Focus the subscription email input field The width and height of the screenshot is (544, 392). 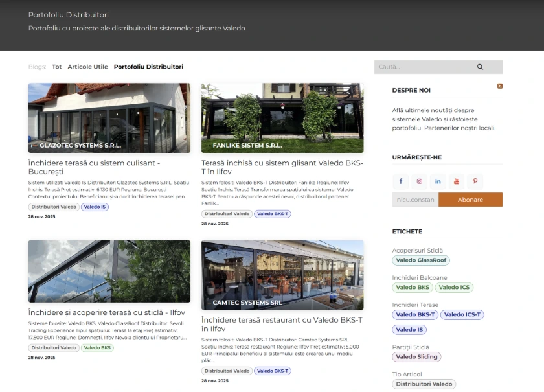tap(415, 200)
